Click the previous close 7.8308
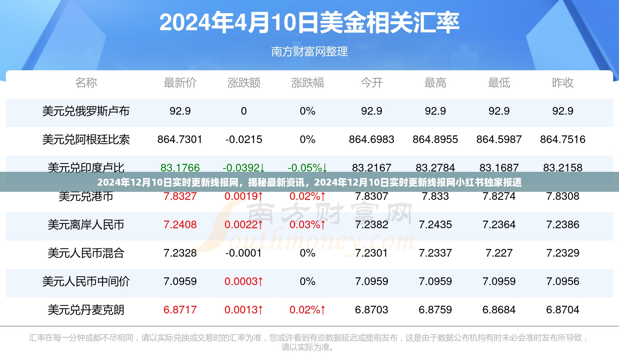The image size is (619, 364). click(x=563, y=197)
